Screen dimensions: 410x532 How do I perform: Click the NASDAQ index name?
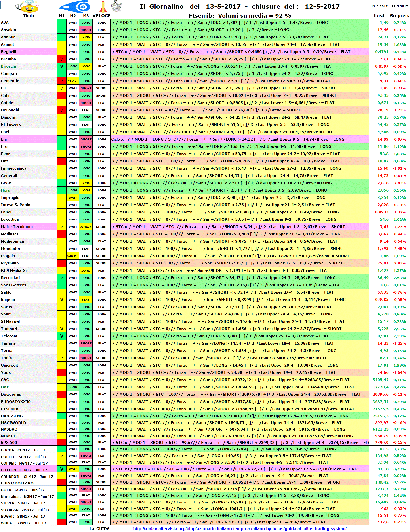pyautogui.click(x=9, y=429)
